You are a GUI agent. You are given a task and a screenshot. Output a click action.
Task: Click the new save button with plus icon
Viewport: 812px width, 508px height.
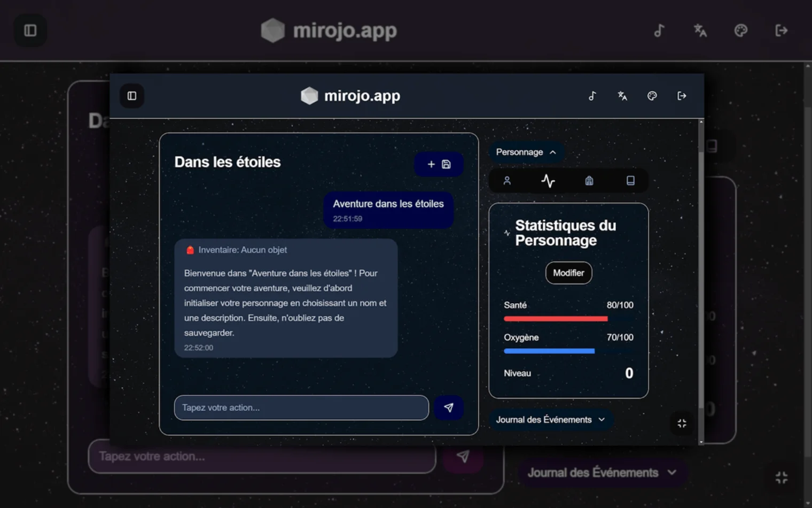(439, 164)
